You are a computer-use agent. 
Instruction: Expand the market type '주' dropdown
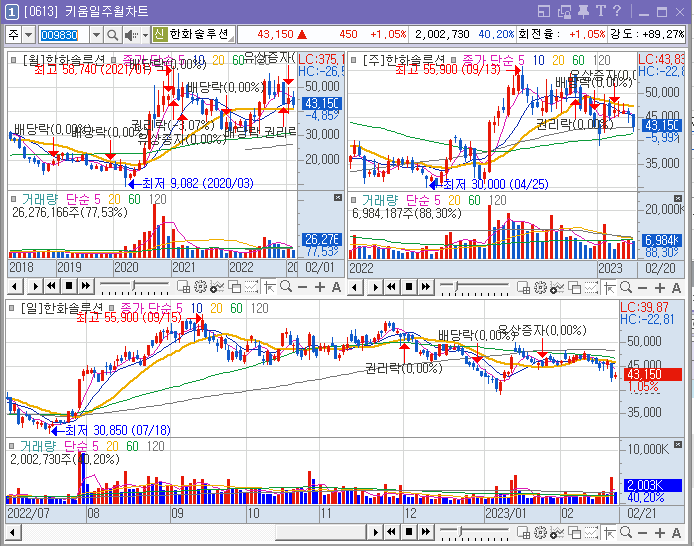point(29,35)
